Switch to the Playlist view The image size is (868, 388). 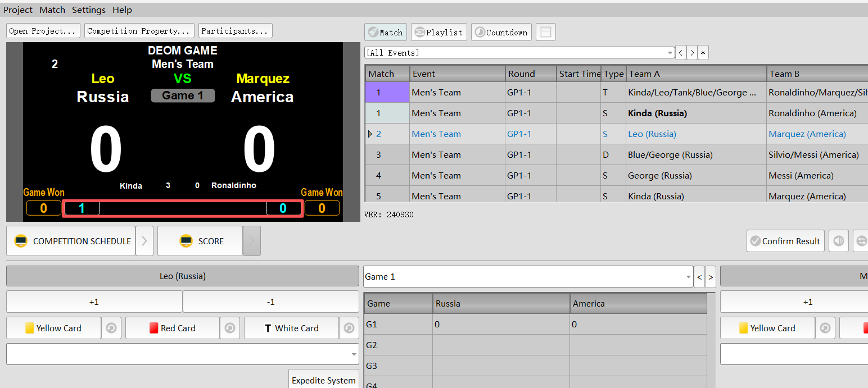tap(438, 32)
